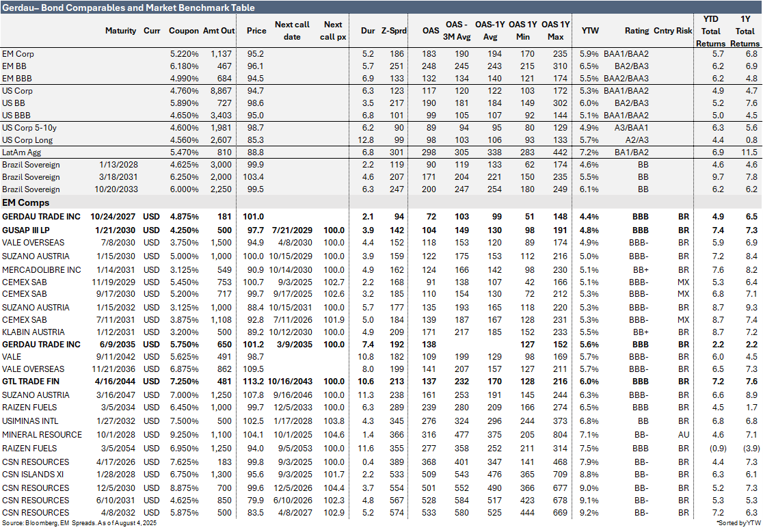Click the 'US BB' row label
Viewport: 763px width, 532px height.
point(14,103)
